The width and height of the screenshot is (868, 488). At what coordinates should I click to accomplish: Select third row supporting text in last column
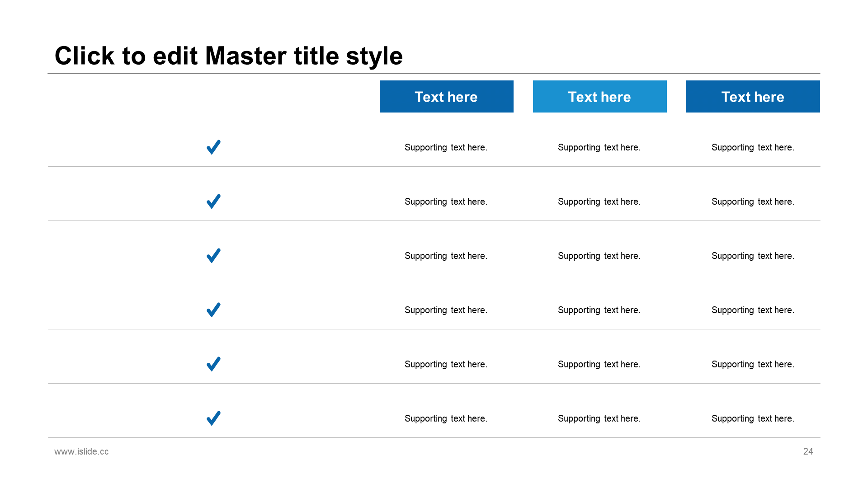click(753, 256)
